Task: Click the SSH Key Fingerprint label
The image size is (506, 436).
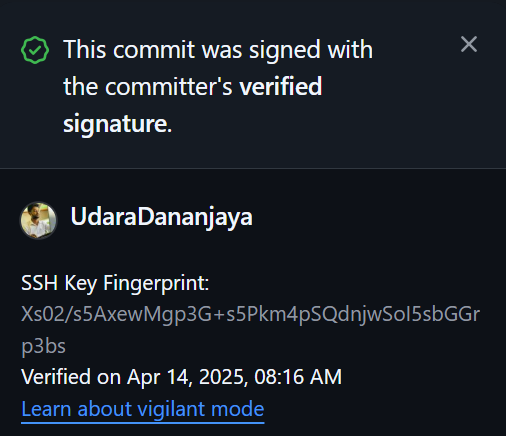Action: click(115, 283)
